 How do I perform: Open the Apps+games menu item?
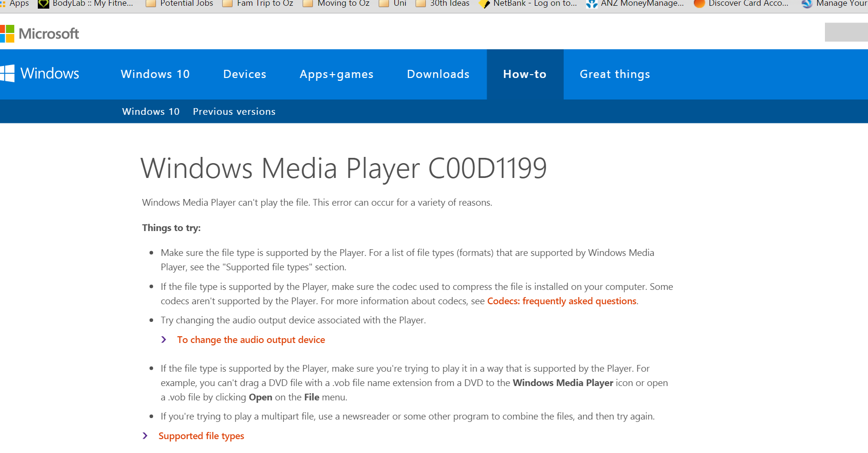(336, 74)
